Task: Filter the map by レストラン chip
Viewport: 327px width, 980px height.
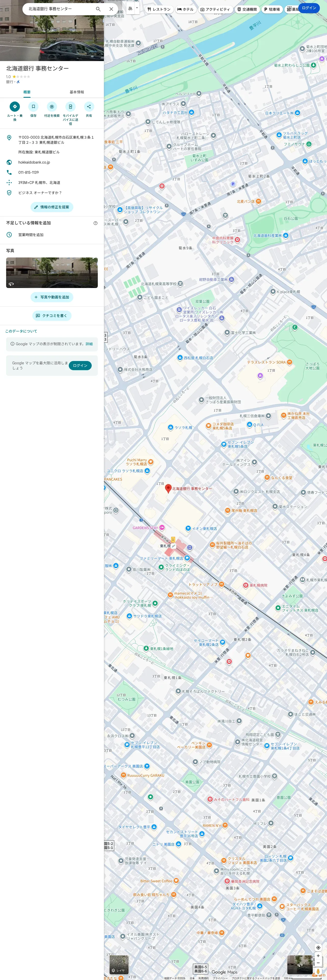Action: pyautogui.click(x=159, y=9)
